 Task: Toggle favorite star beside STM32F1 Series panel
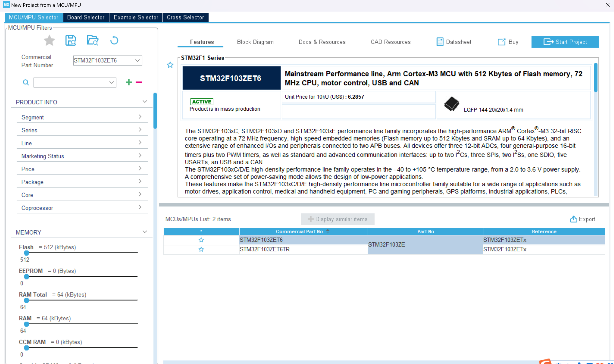[170, 65]
